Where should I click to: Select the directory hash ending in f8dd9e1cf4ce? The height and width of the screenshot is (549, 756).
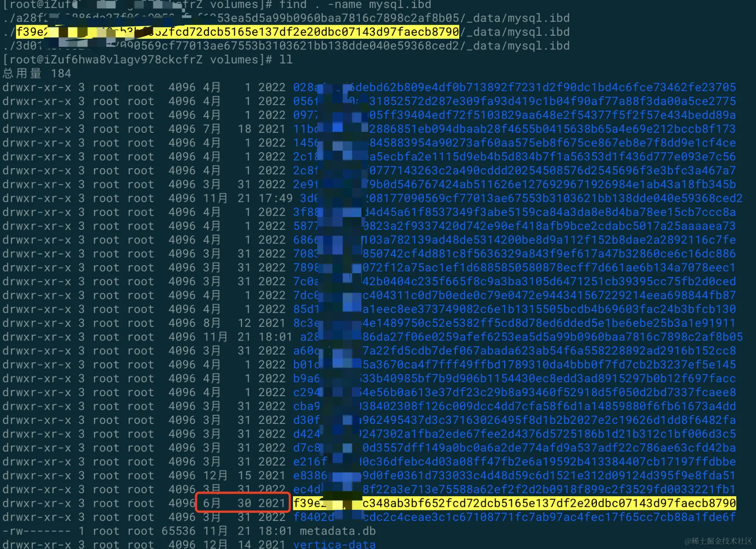514,143
